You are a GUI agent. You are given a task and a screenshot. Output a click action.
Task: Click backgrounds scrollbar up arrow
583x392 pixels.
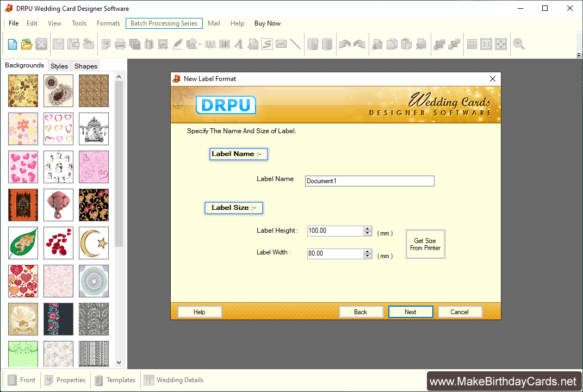click(119, 77)
